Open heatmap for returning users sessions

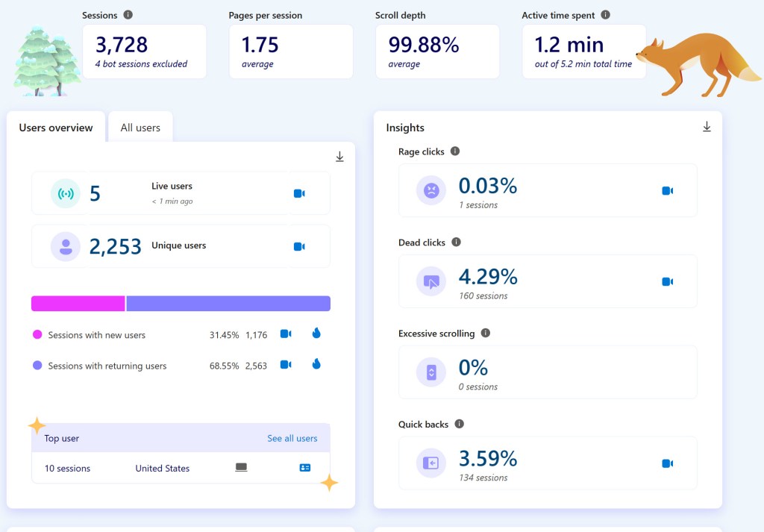click(316, 364)
